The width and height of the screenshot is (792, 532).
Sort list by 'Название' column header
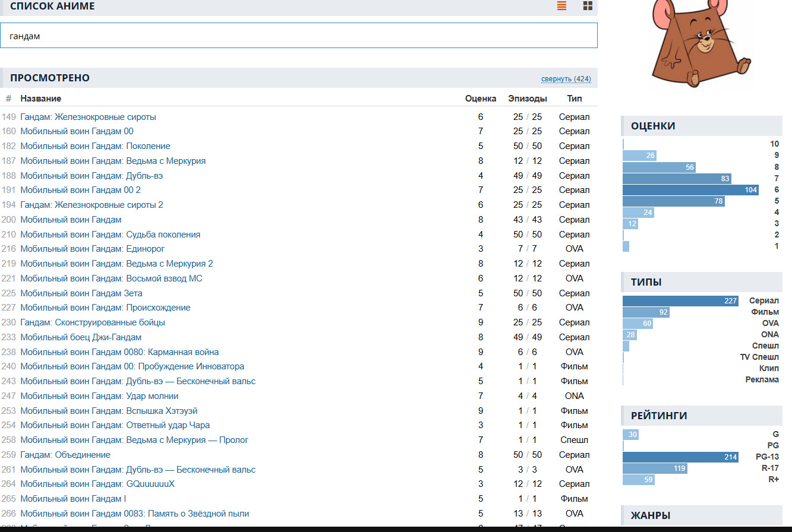click(40, 99)
